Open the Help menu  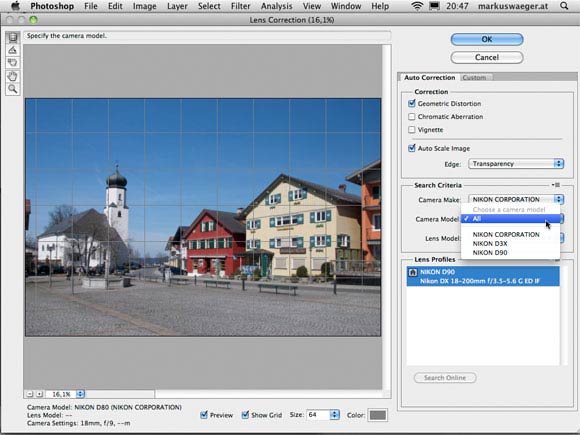tap(380, 6)
